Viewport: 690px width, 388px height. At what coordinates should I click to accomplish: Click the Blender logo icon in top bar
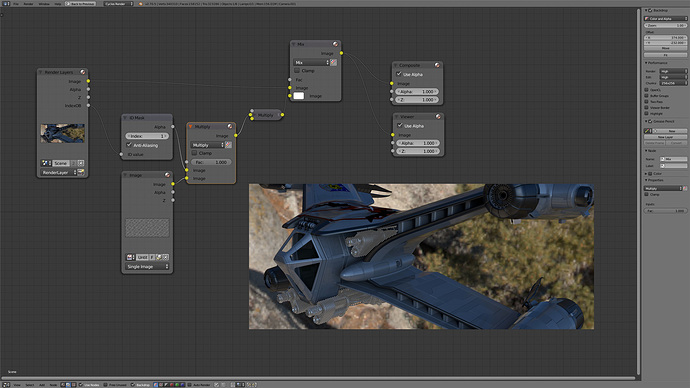(140, 4)
